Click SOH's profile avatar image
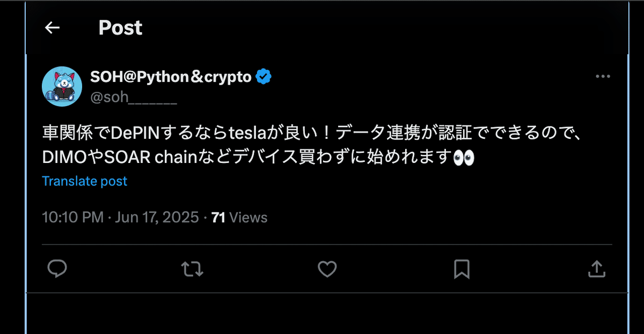 pyautogui.click(x=61, y=86)
